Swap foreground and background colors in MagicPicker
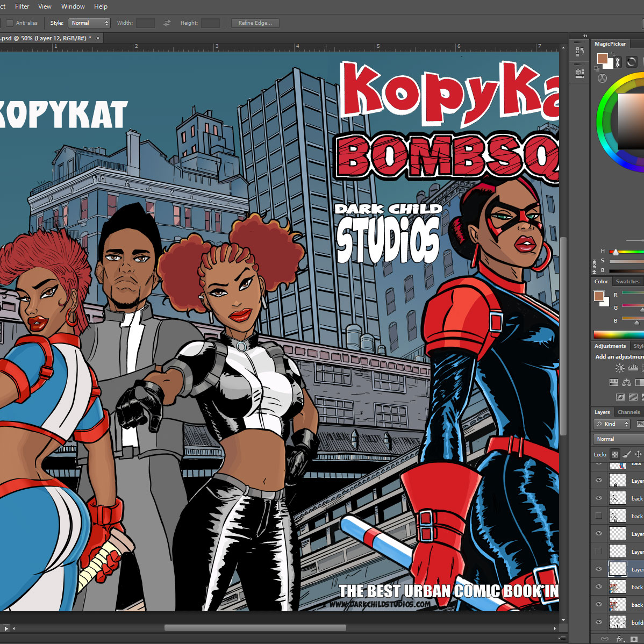The image size is (644, 644). pos(612,54)
